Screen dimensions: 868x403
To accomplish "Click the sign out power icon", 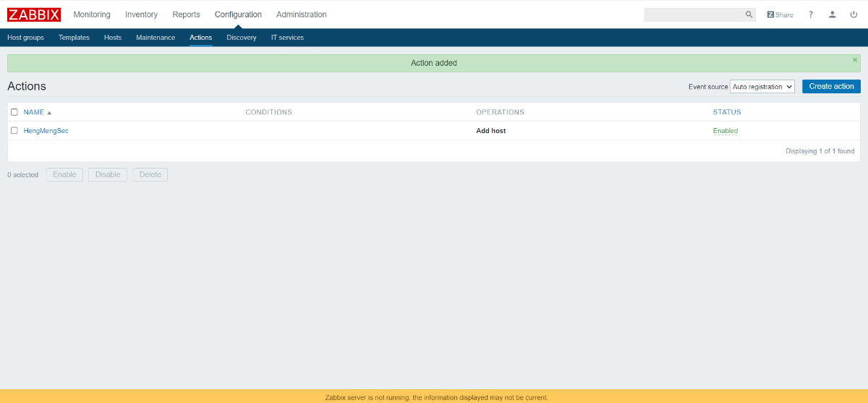I will tap(854, 14).
